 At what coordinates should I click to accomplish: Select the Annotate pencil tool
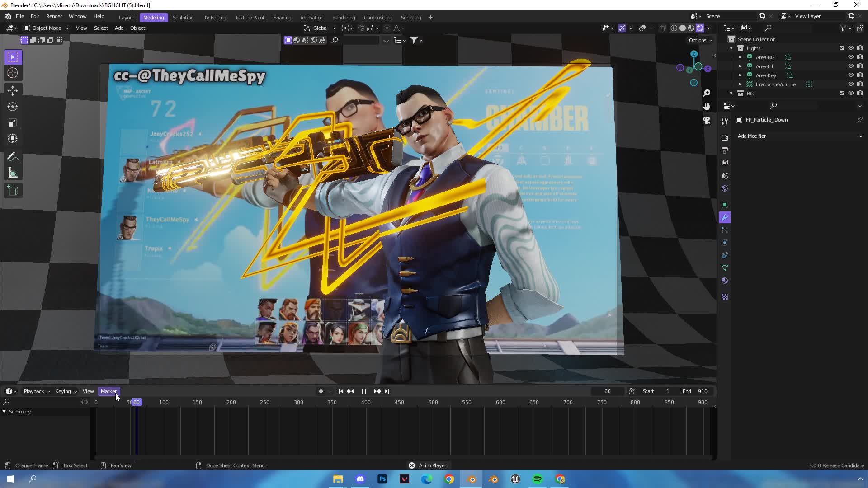click(13, 157)
